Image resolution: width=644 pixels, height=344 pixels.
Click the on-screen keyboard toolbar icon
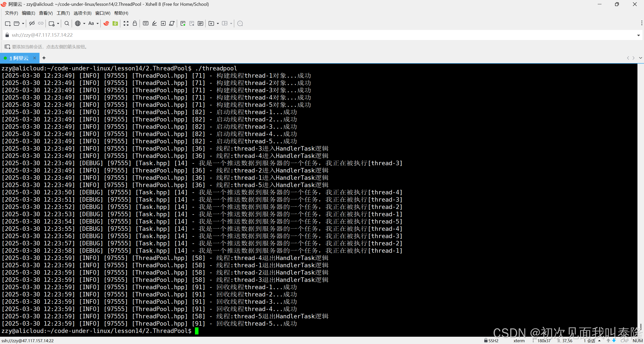coord(145,23)
